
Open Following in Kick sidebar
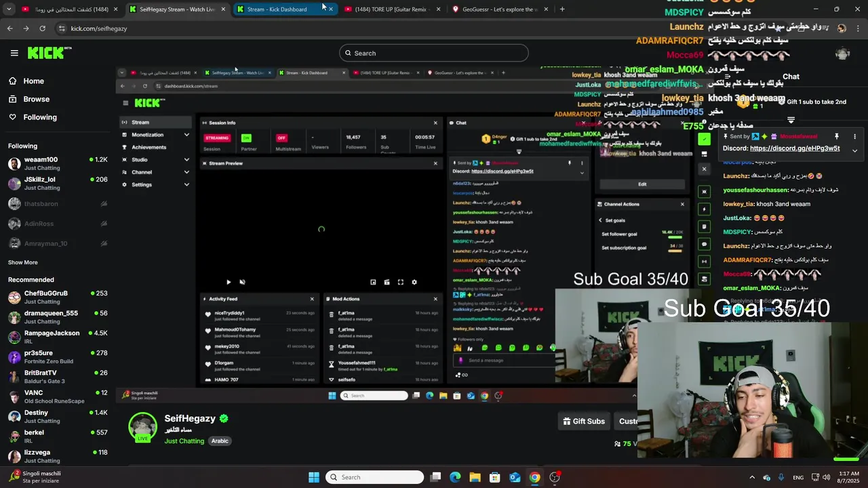33,117
